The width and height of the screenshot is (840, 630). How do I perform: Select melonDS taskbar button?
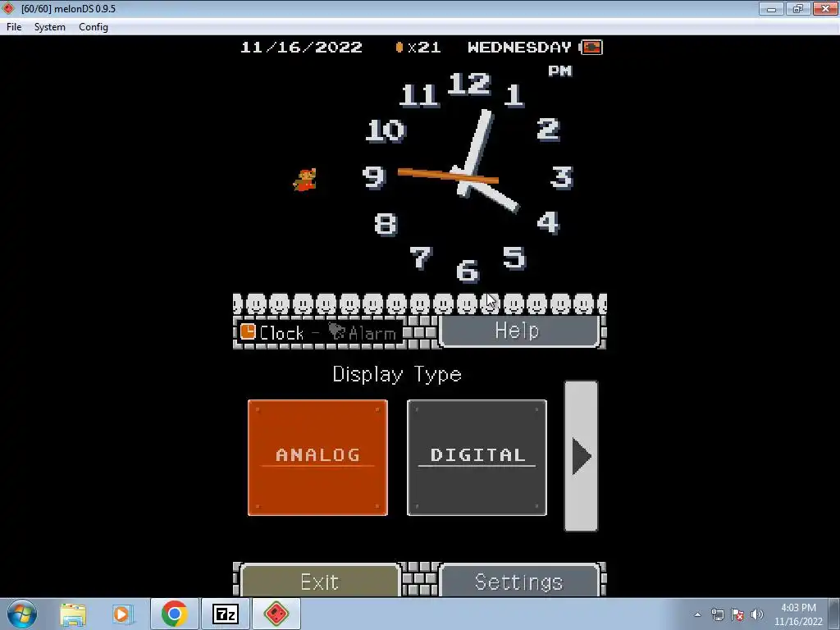coord(276,614)
